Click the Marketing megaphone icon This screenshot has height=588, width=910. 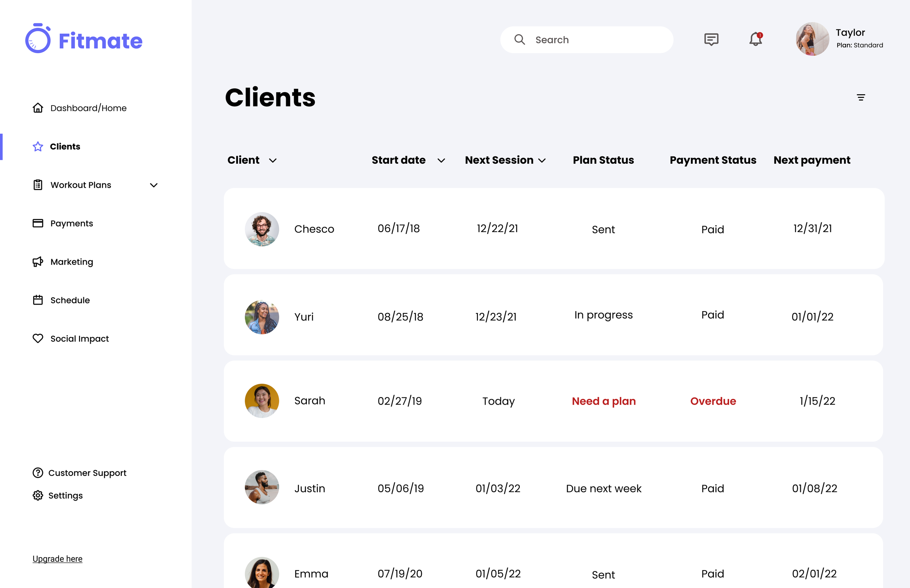(x=38, y=262)
